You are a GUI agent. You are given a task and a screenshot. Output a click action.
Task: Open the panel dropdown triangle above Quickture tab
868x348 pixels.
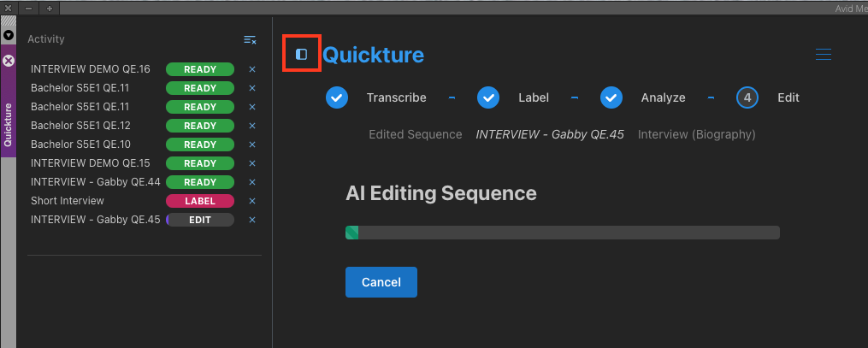coord(9,35)
